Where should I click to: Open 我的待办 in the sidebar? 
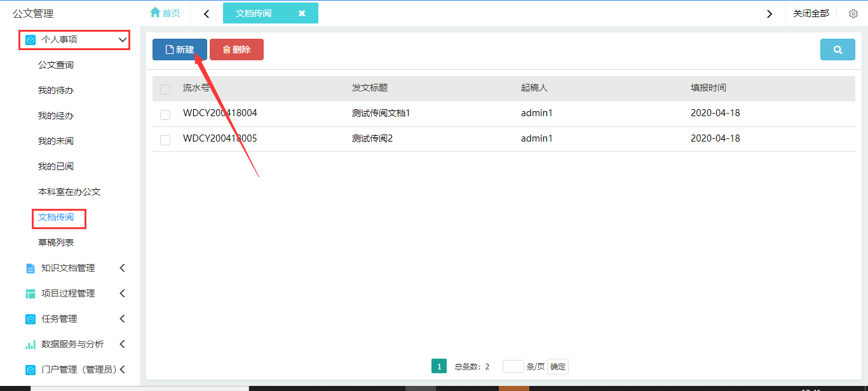pyautogui.click(x=56, y=90)
